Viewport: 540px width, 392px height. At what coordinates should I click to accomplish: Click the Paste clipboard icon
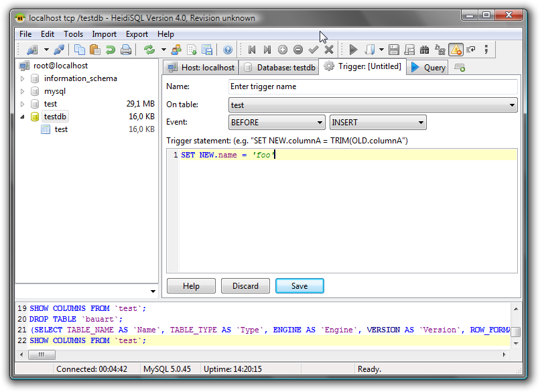coord(94,50)
